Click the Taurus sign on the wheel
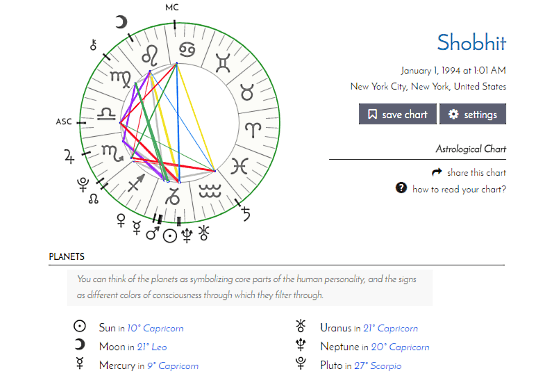This screenshot has width=550, height=376. pos(247,92)
